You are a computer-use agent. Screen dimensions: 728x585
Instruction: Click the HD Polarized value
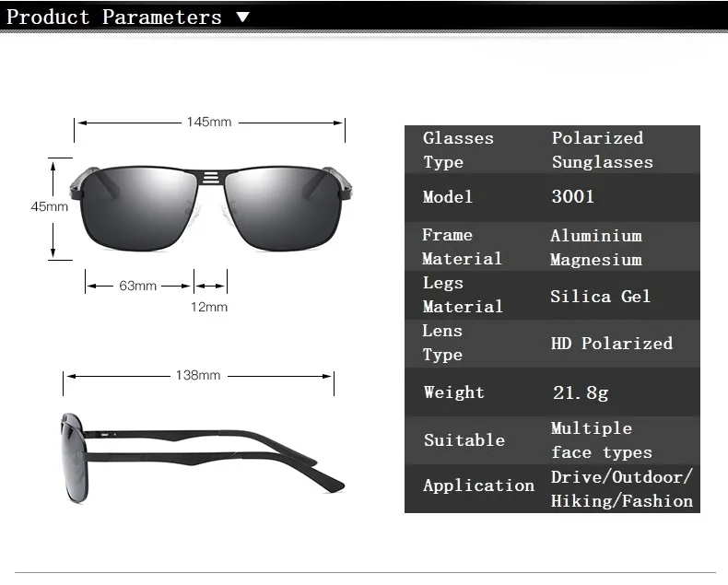(x=612, y=343)
